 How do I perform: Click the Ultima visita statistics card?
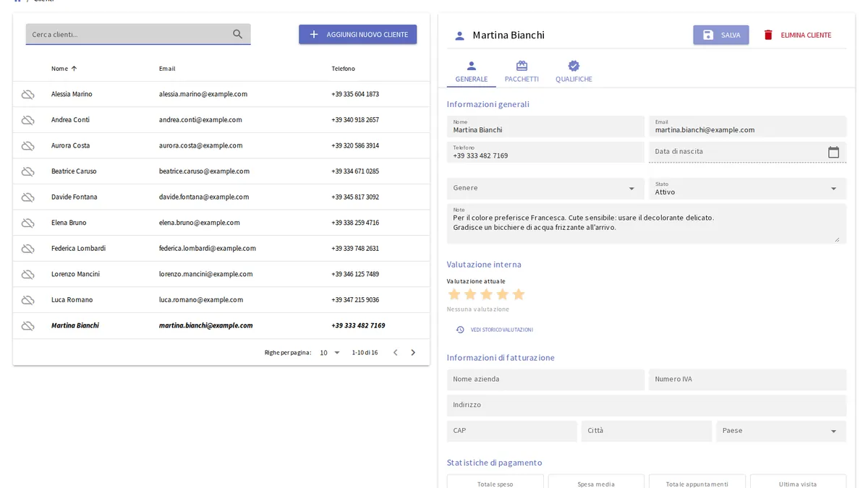[x=798, y=481]
